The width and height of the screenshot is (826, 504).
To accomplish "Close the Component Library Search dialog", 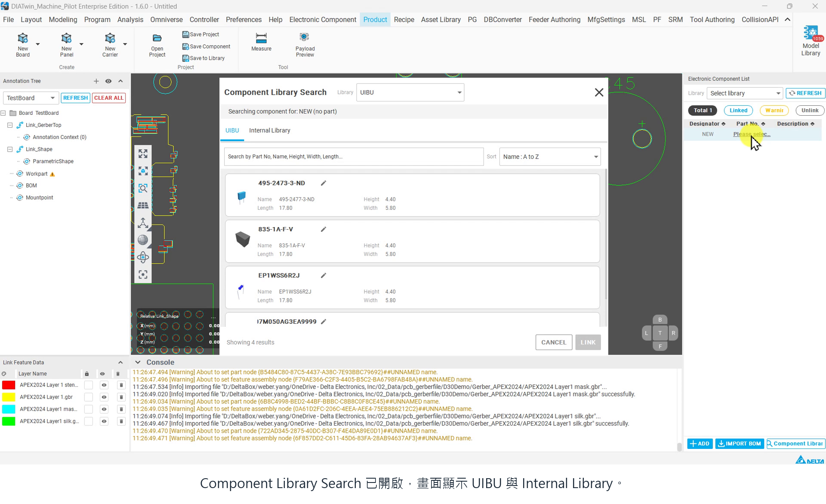I will click(x=599, y=92).
